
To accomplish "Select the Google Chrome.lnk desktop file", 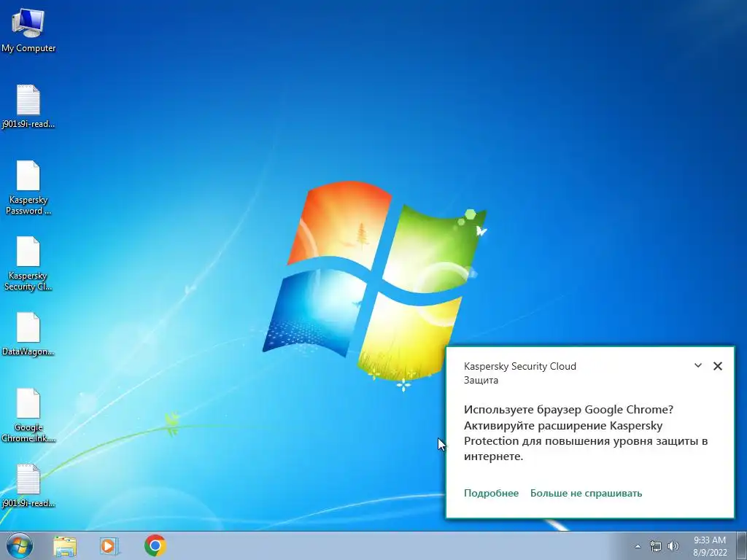I will (28, 415).
